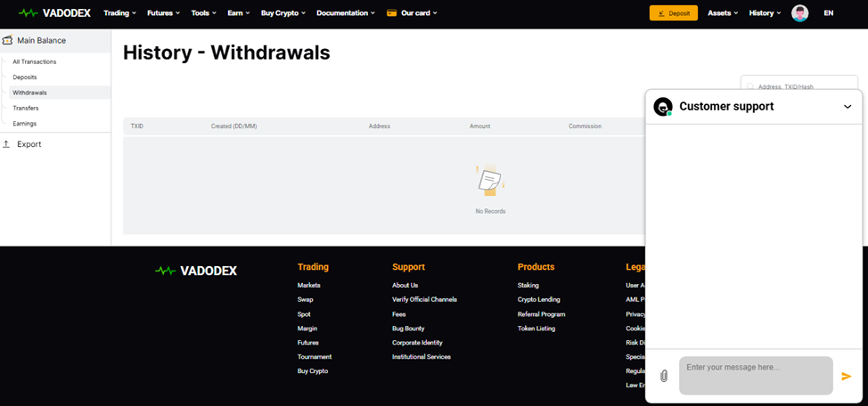Open the Futures dropdown menu
Viewport: 868px width, 406px height.
point(163,12)
